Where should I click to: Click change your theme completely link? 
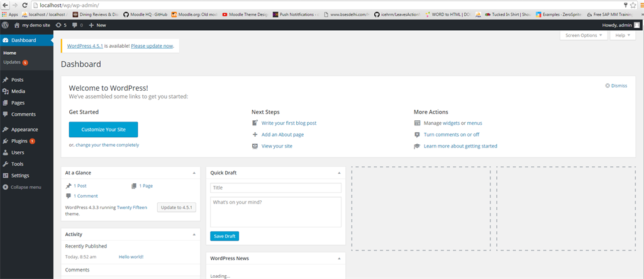[x=107, y=145]
